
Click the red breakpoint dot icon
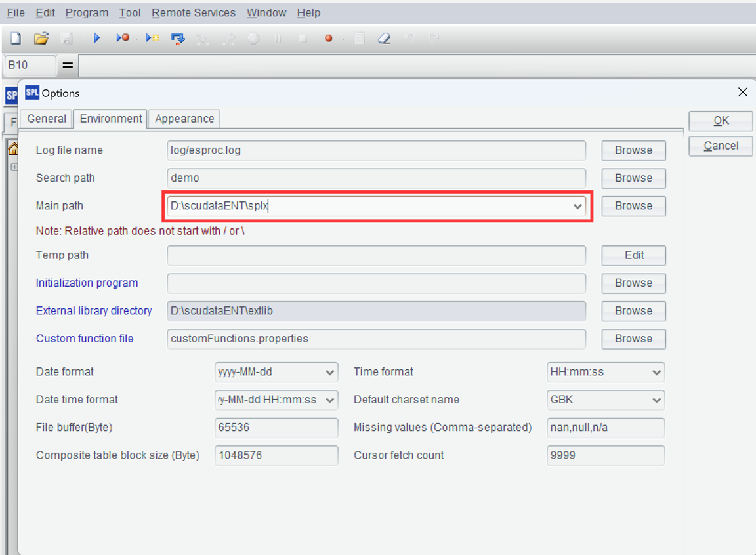pos(329,39)
